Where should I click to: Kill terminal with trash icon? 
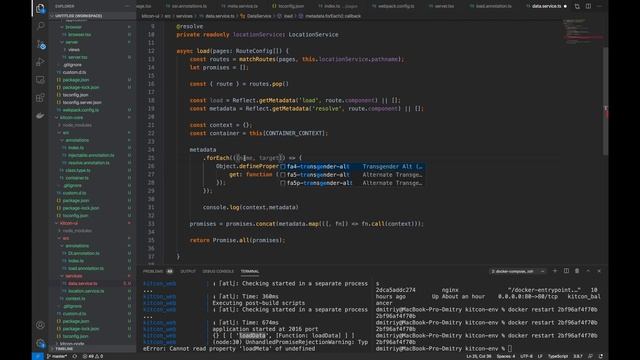[577, 271]
